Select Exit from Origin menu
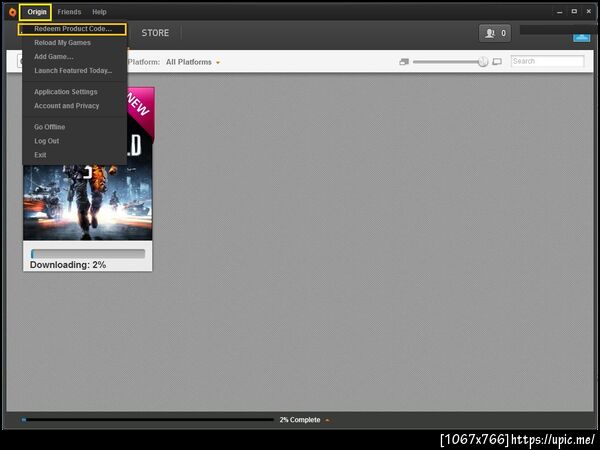Viewport: 600px width, 450px height. [x=40, y=155]
